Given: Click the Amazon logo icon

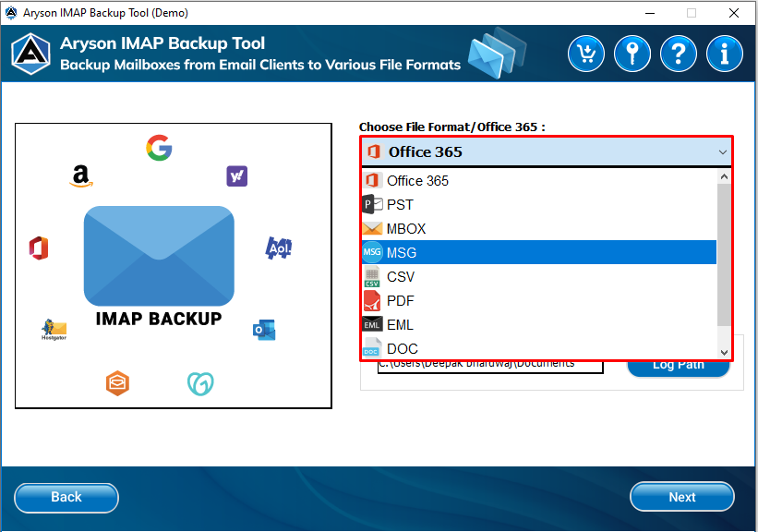Looking at the screenshot, I should [80, 176].
